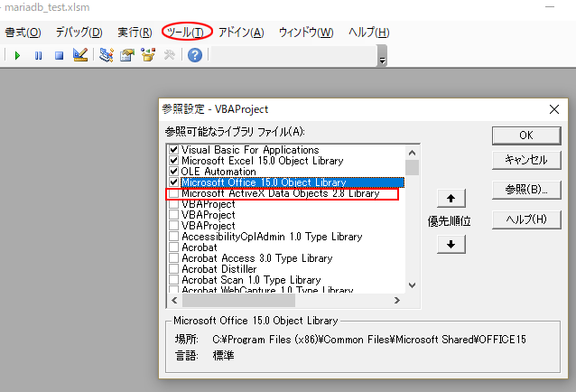Click the OK button
The image size is (576, 392).
525,135
